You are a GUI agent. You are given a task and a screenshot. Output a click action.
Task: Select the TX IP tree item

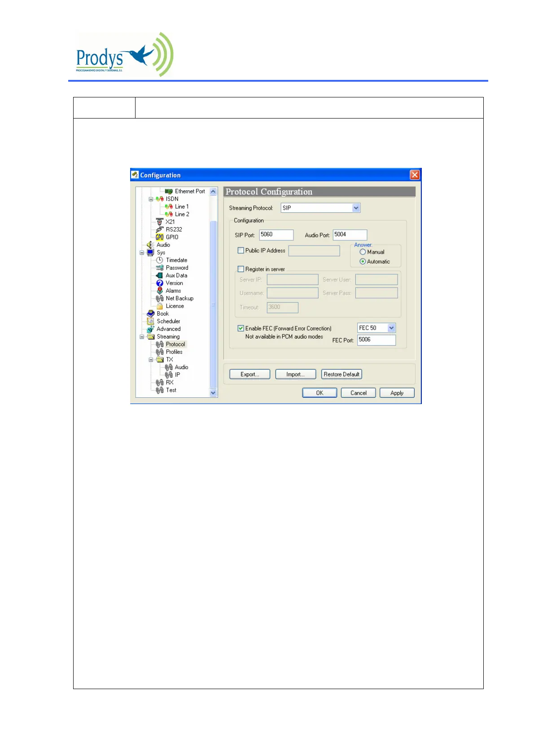coord(178,375)
